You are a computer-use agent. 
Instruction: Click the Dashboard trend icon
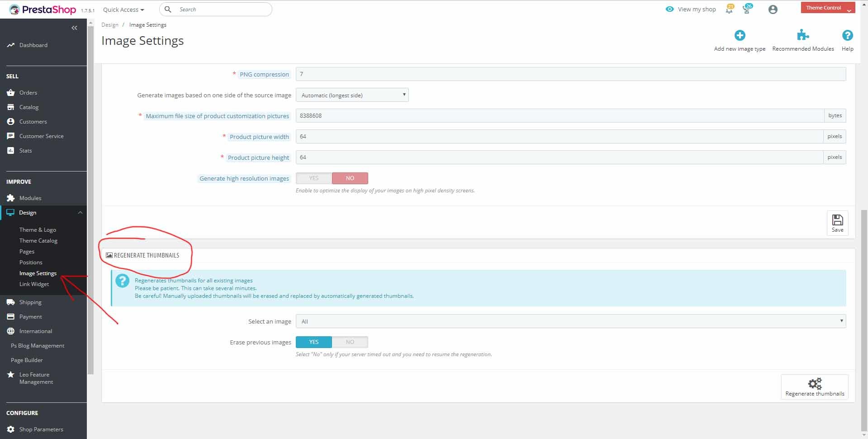[11, 45]
